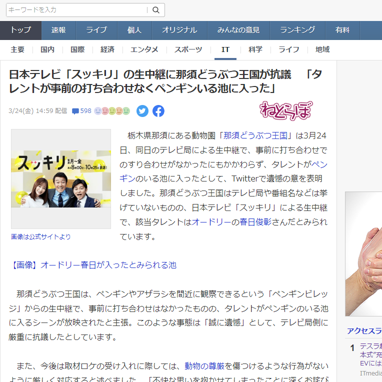Click the row of emoji reaction faces

pyautogui.click(x=112, y=111)
